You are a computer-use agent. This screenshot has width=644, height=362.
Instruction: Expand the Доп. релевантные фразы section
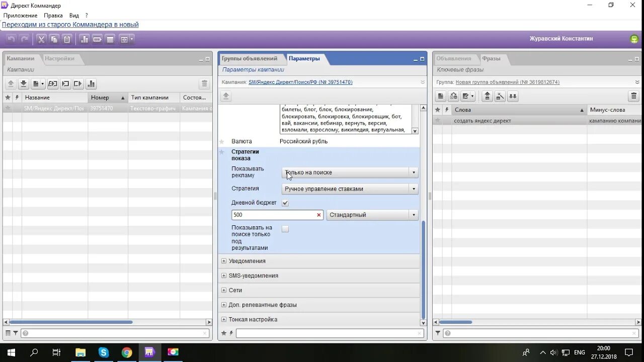tap(224, 305)
